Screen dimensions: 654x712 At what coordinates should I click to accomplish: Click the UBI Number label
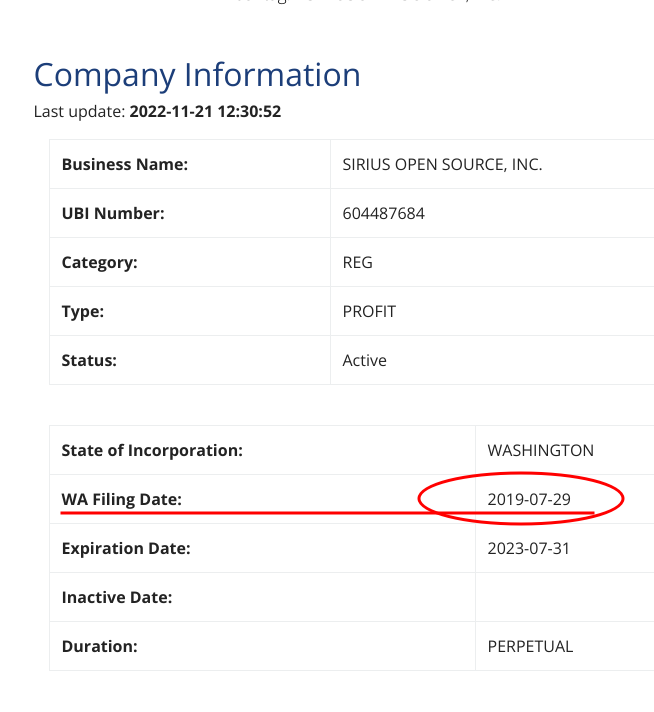coord(113,213)
